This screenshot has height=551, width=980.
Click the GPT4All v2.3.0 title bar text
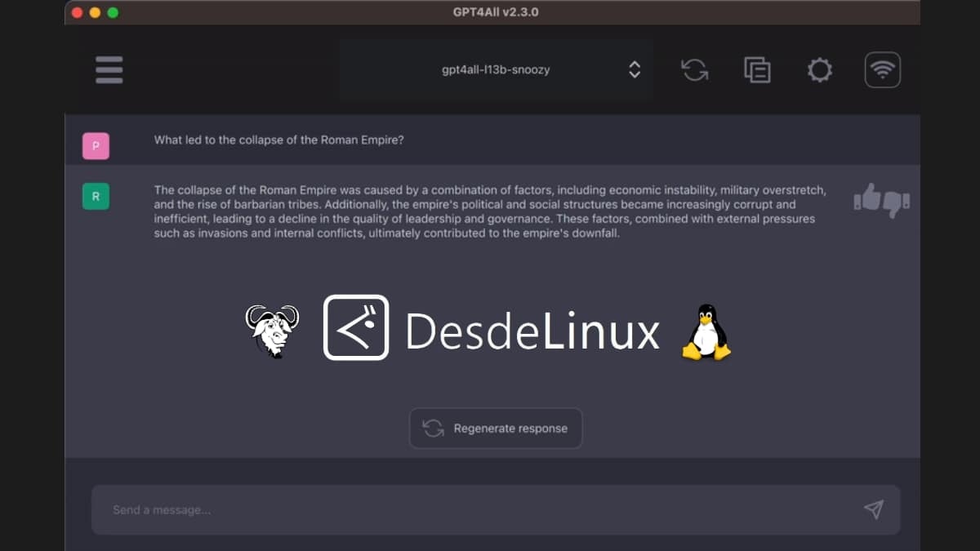pyautogui.click(x=496, y=12)
